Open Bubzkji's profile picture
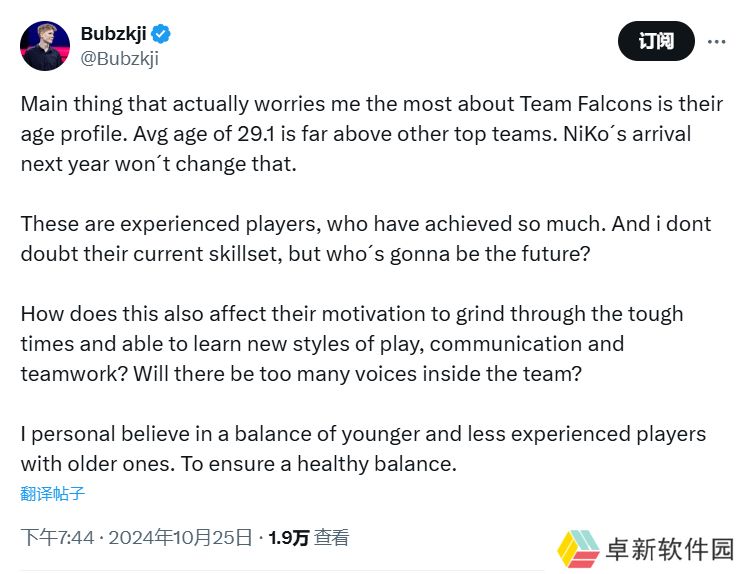This screenshot has height=574, width=745. [46, 46]
